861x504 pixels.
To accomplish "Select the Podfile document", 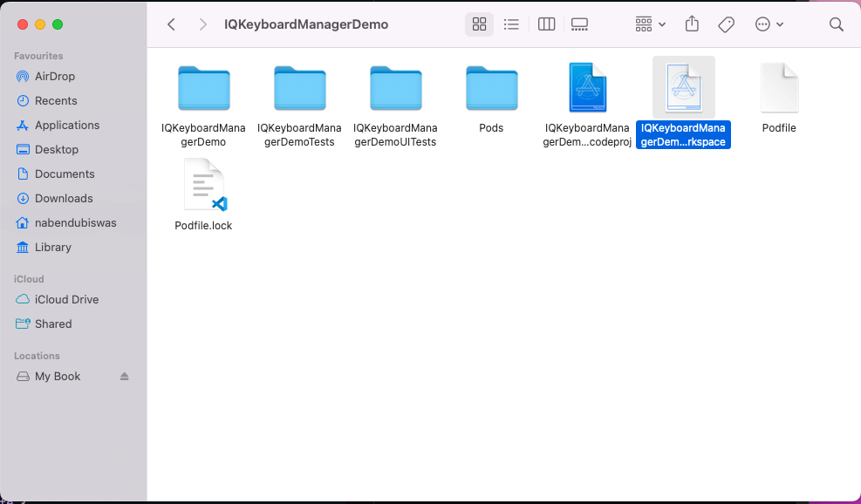I will [779, 88].
